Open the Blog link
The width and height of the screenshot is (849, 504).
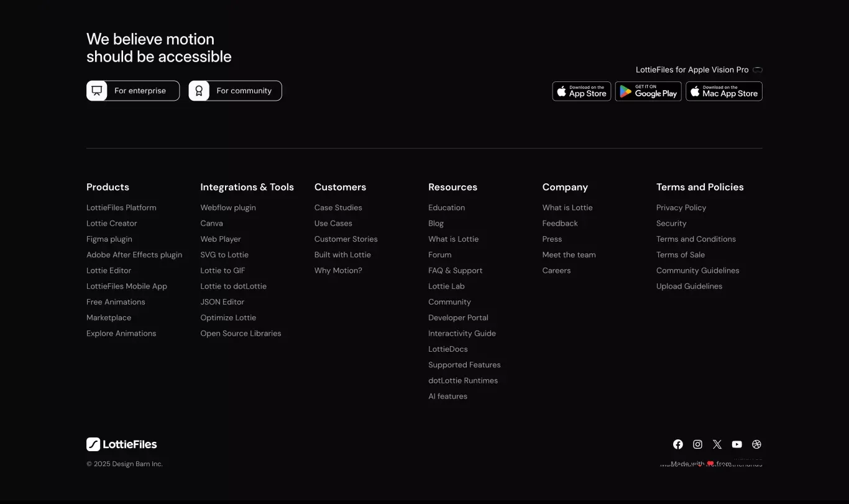click(x=436, y=223)
